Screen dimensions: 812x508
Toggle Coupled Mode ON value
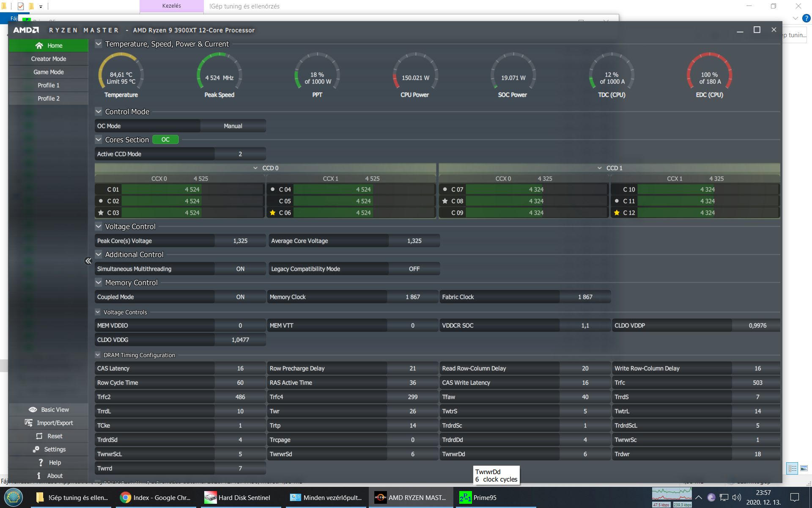click(240, 297)
